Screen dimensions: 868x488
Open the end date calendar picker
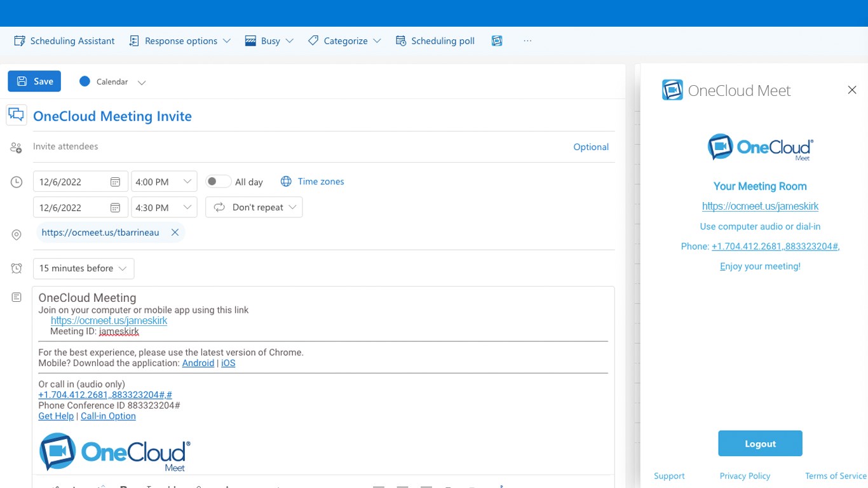[115, 208]
